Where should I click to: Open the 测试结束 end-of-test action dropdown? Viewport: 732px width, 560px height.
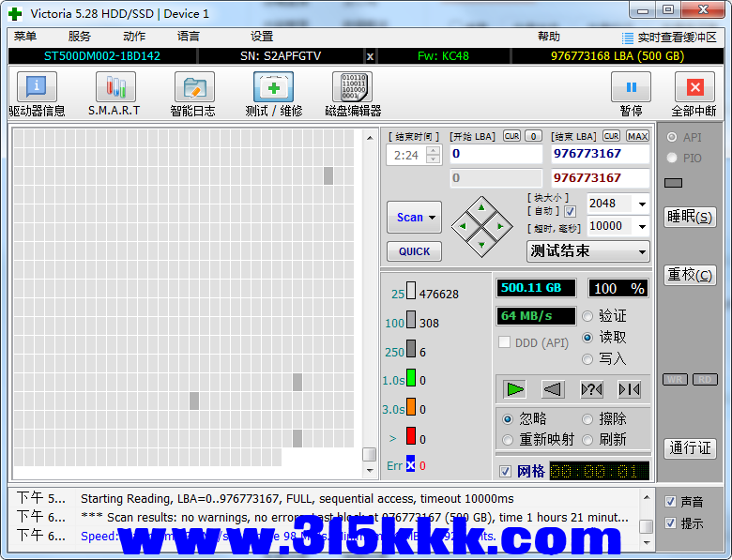588,251
